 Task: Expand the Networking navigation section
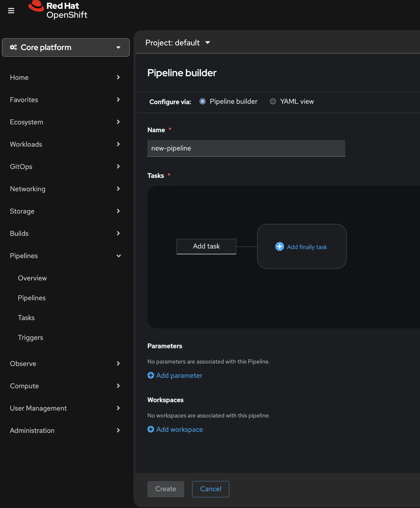[x=65, y=189]
